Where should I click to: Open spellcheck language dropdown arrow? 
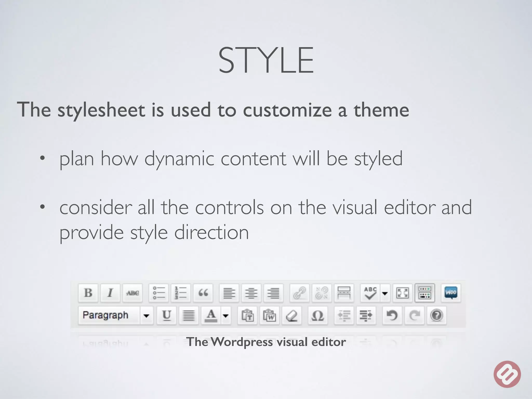point(385,293)
